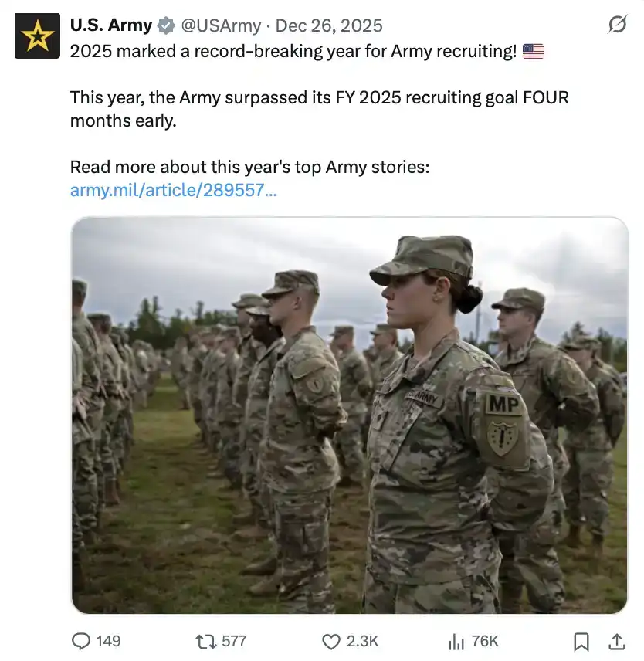Image resolution: width=644 pixels, height=661 pixels.
Task: Enlarge the soldiers in formation photo
Action: point(349,415)
